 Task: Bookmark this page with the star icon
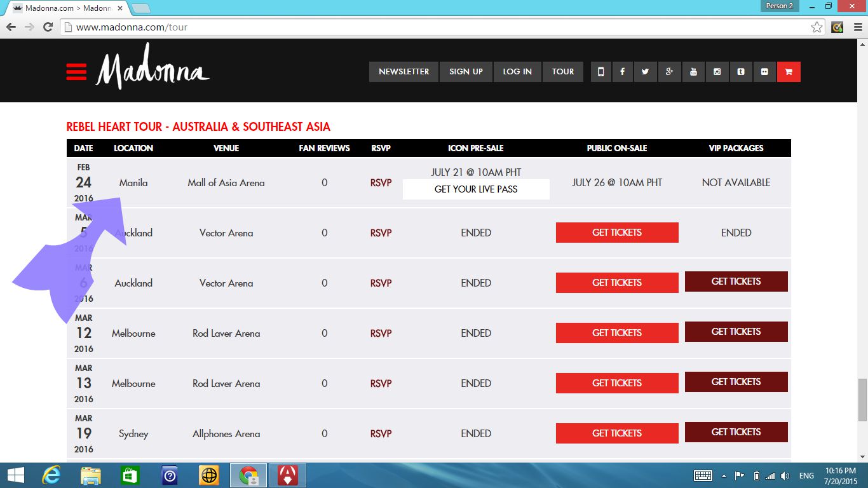817,27
